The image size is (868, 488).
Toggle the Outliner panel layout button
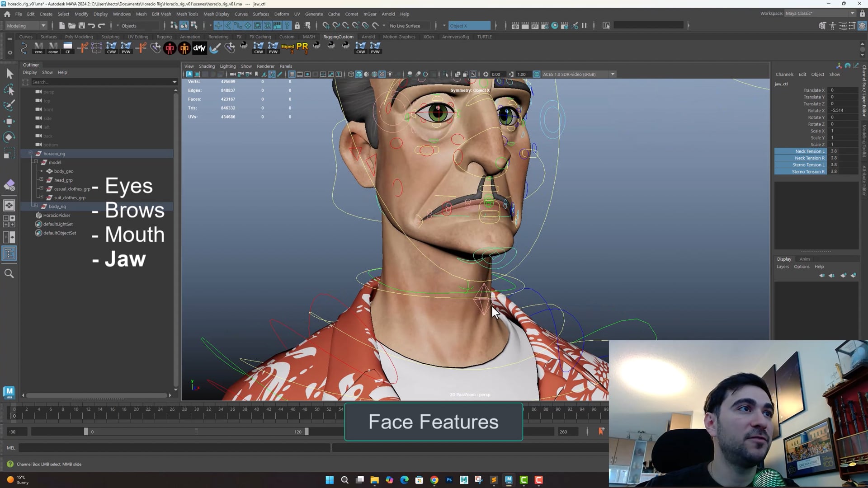coord(9,253)
